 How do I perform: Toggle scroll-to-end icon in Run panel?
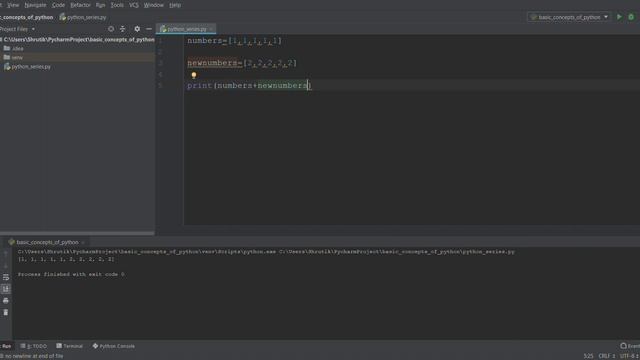coord(6,289)
